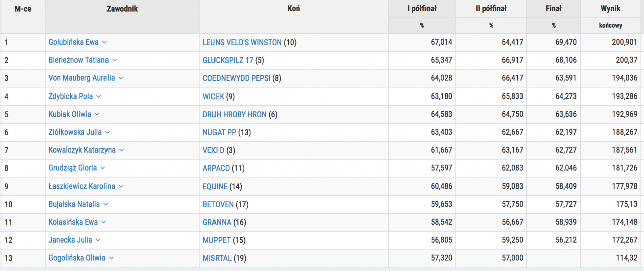Screen dimensions: 644x271
Task: Expand chevron beside Bierieżnow Tatiana
Action: pyautogui.click(x=115, y=60)
